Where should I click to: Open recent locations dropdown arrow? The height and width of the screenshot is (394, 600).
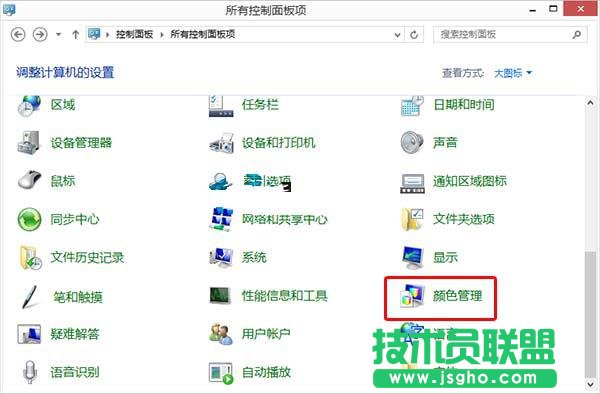(x=59, y=34)
